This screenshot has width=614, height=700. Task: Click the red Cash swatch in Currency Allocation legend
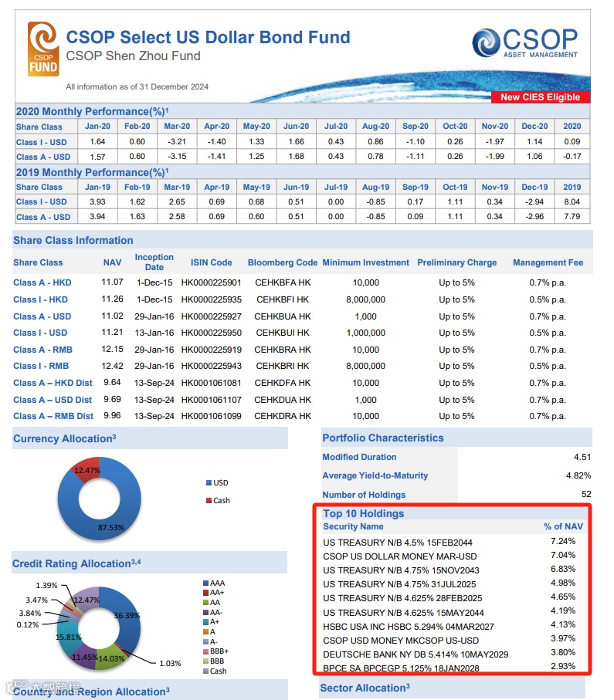coord(209,500)
